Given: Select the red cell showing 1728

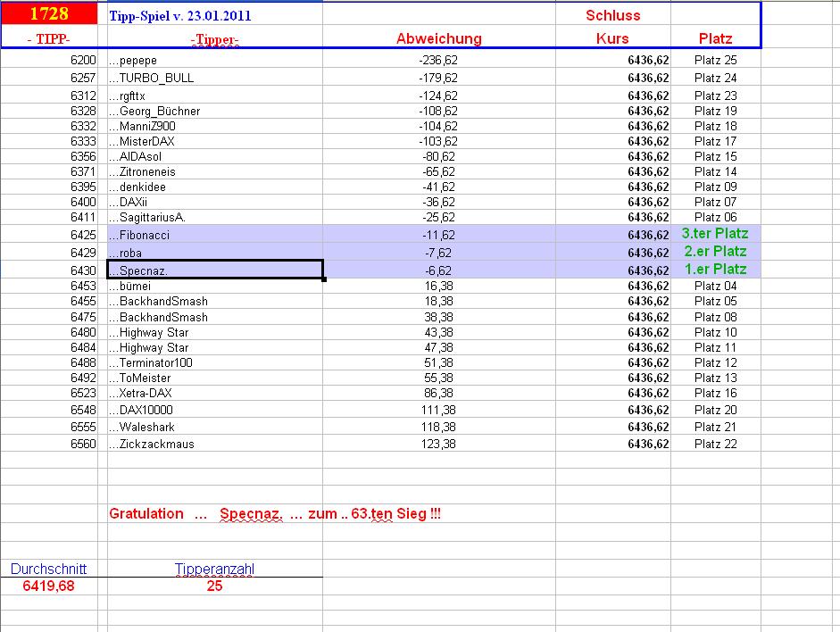Looking at the screenshot, I should coord(49,13).
